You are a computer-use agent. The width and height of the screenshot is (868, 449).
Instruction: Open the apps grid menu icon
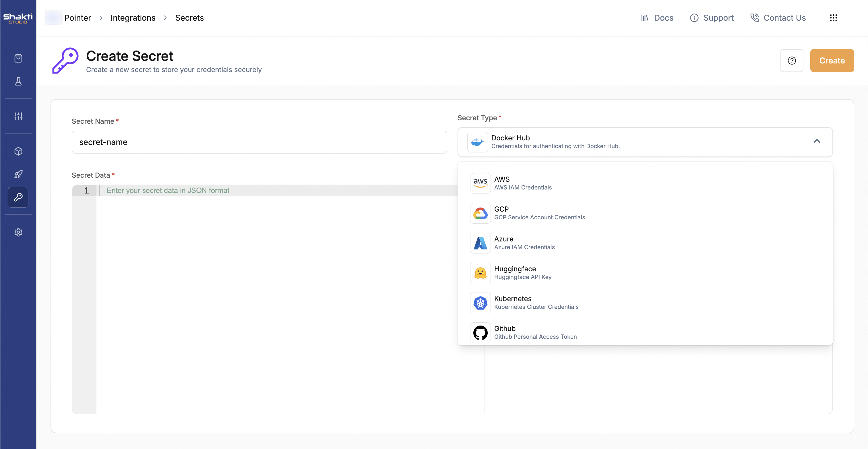click(x=833, y=18)
